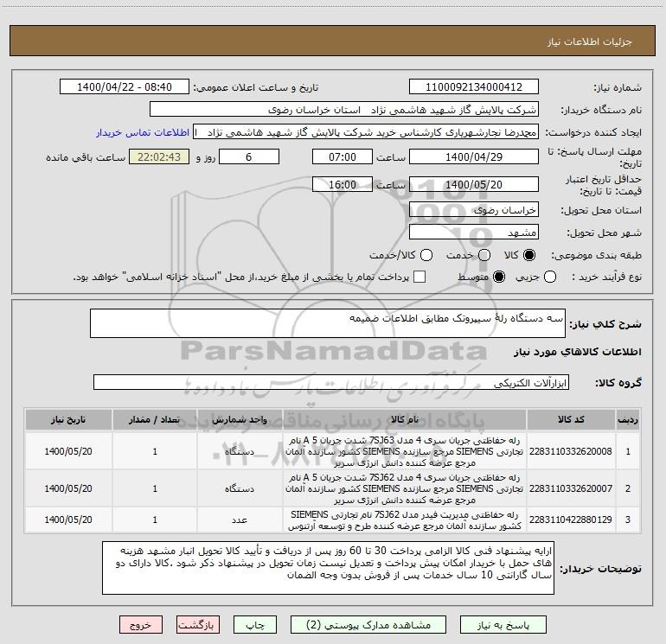Click the price validity date 1400/05/20 field
This screenshot has width=666, height=644.
click(474, 184)
